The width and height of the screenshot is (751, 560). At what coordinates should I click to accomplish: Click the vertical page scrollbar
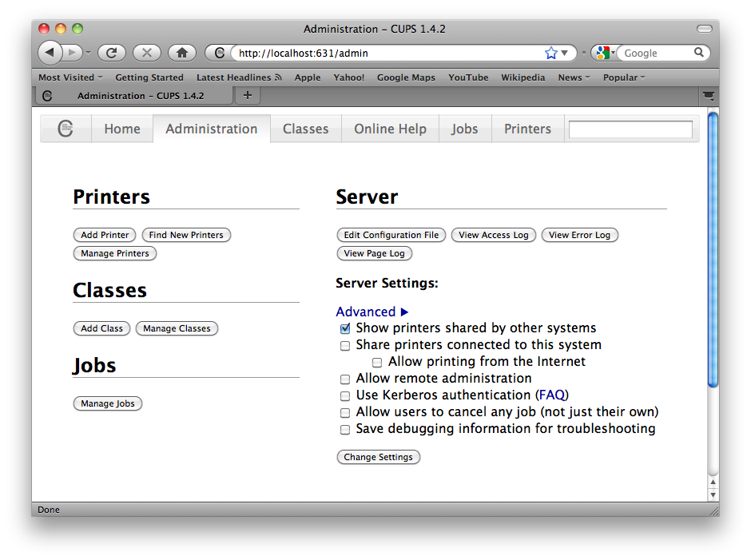point(713,248)
